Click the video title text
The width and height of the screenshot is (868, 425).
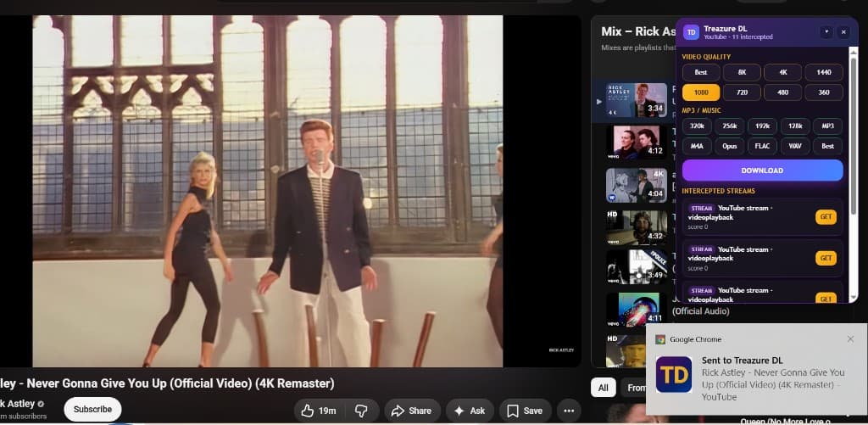pos(167,383)
